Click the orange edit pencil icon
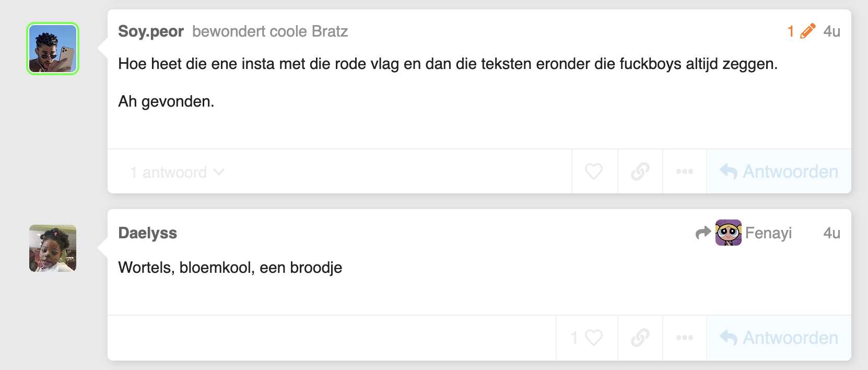This screenshot has height=370, width=868. click(807, 31)
